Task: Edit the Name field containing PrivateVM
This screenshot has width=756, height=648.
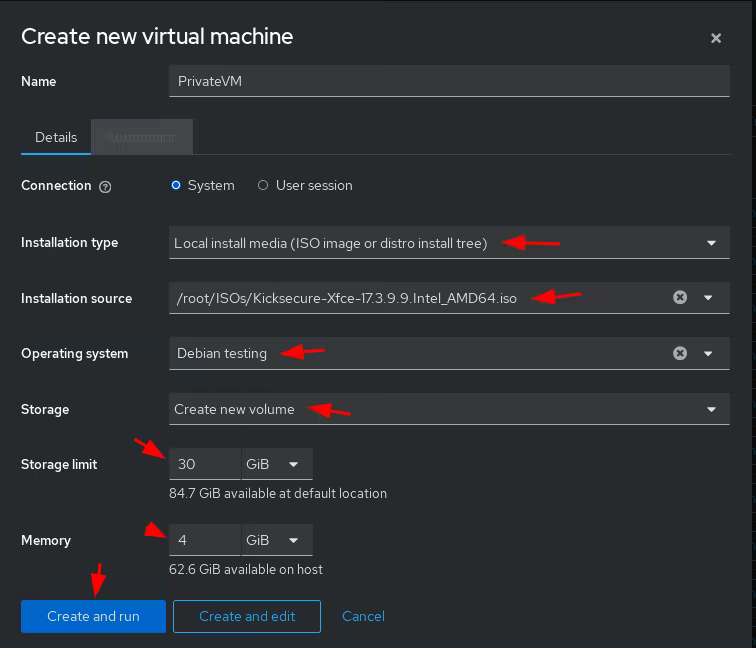Action: 449,81
